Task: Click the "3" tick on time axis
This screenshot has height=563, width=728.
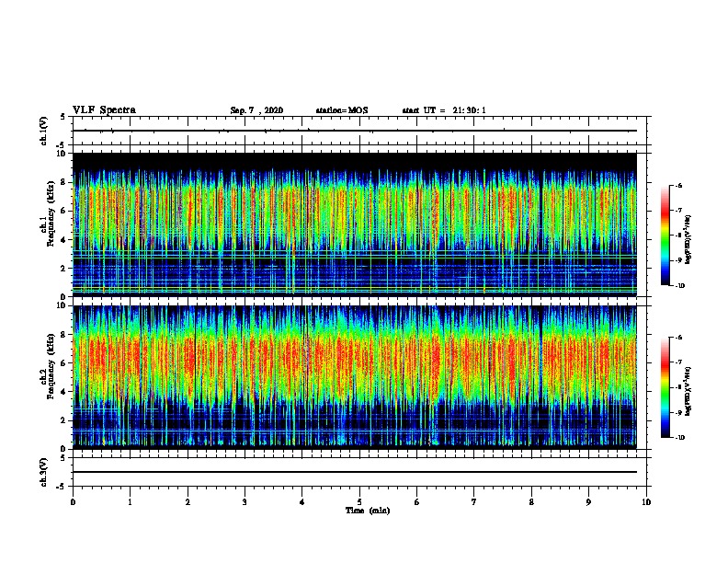Action: 245,502
